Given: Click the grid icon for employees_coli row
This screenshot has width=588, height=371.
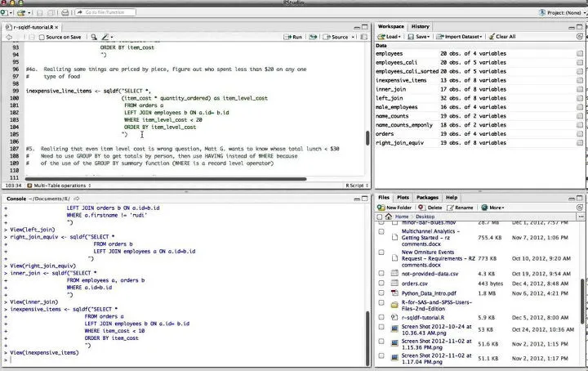Looking at the screenshot, I should (580, 63).
